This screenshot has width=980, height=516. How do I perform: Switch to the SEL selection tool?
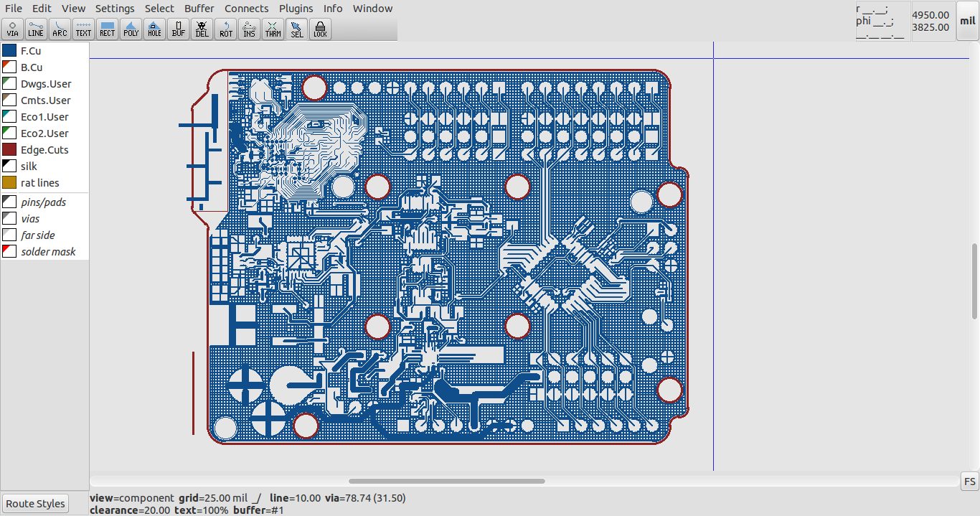(296, 29)
